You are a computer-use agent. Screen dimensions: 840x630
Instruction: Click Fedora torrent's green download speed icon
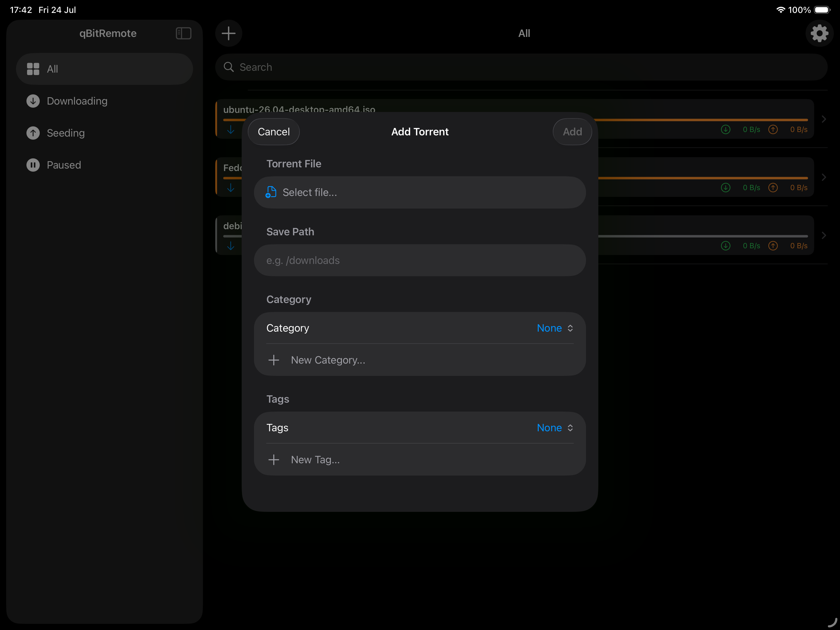coord(726,188)
